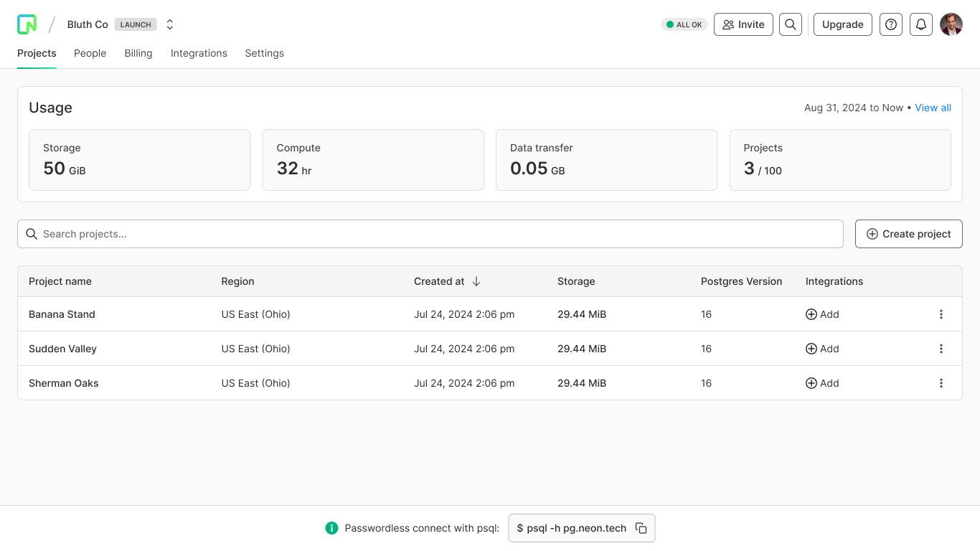This screenshot has width=980, height=551.
Task: Open the help question mark icon
Action: pyautogui.click(x=891, y=24)
